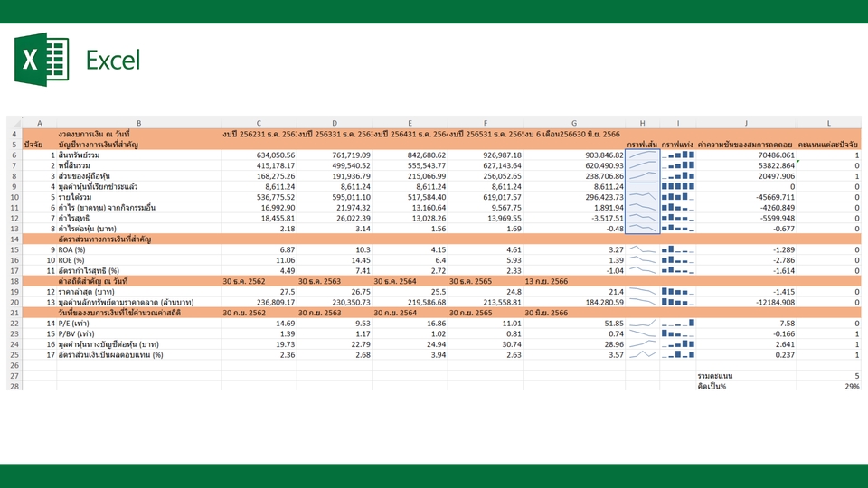The height and width of the screenshot is (488, 868).
Task: Click the 'ส่วนของผู้ถือหุ้น' label cell
Action: tap(138, 176)
